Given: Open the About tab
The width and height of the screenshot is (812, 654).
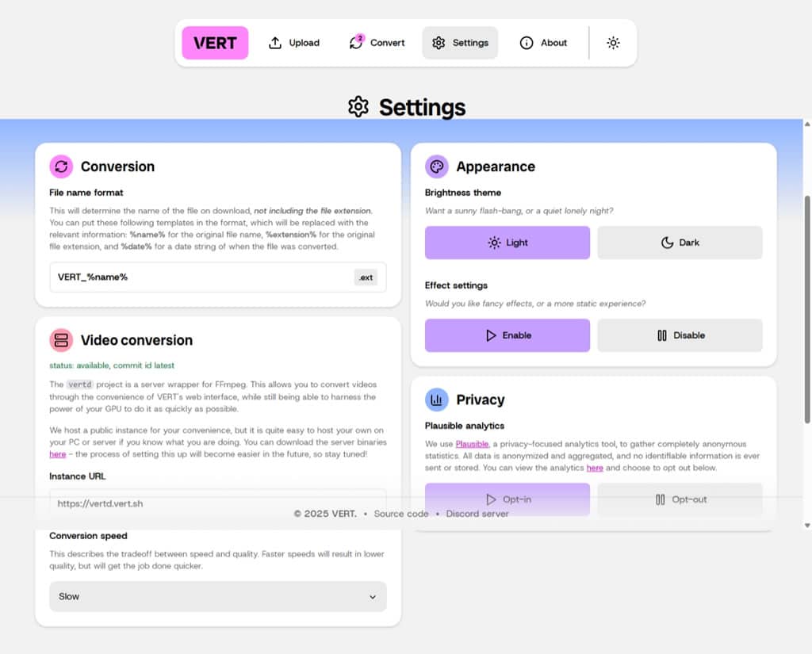Looking at the screenshot, I should pyautogui.click(x=543, y=43).
